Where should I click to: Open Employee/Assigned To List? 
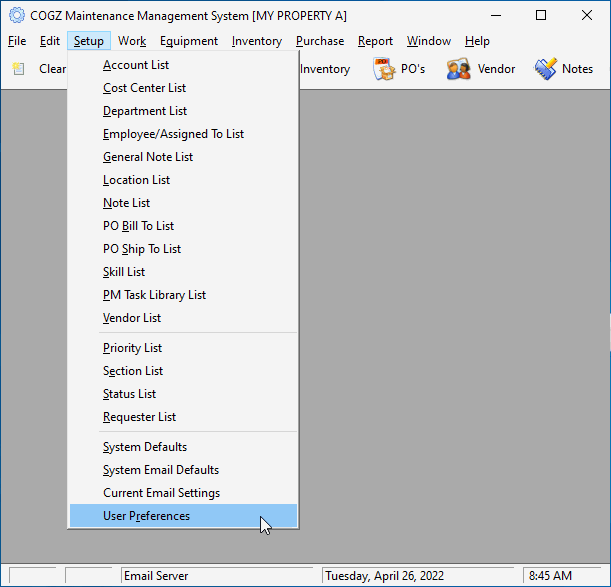coord(183,134)
